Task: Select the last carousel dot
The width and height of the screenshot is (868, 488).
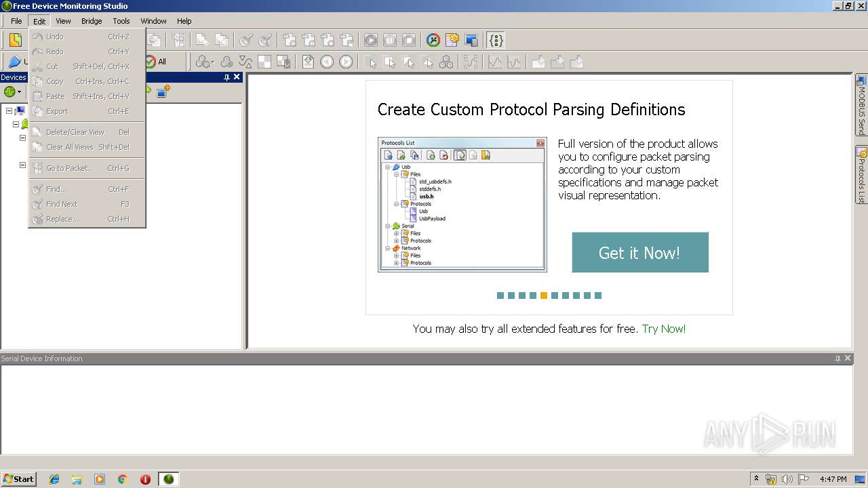Action: [598, 296]
